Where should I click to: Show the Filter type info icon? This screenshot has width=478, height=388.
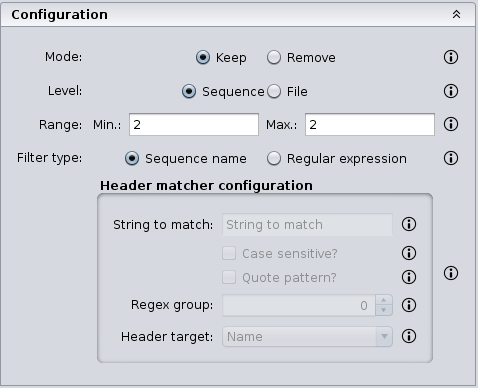coord(451,158)
